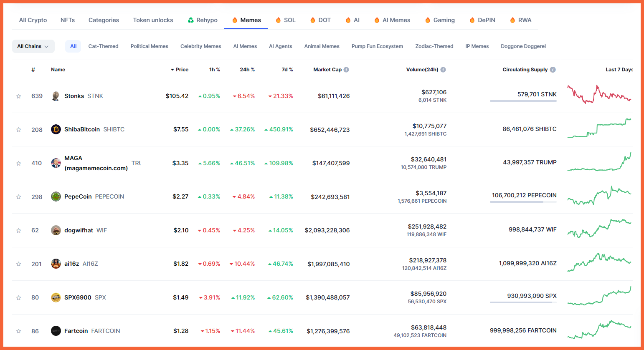Click the ShibaBitcoin coin logo icon

[56, 129]
